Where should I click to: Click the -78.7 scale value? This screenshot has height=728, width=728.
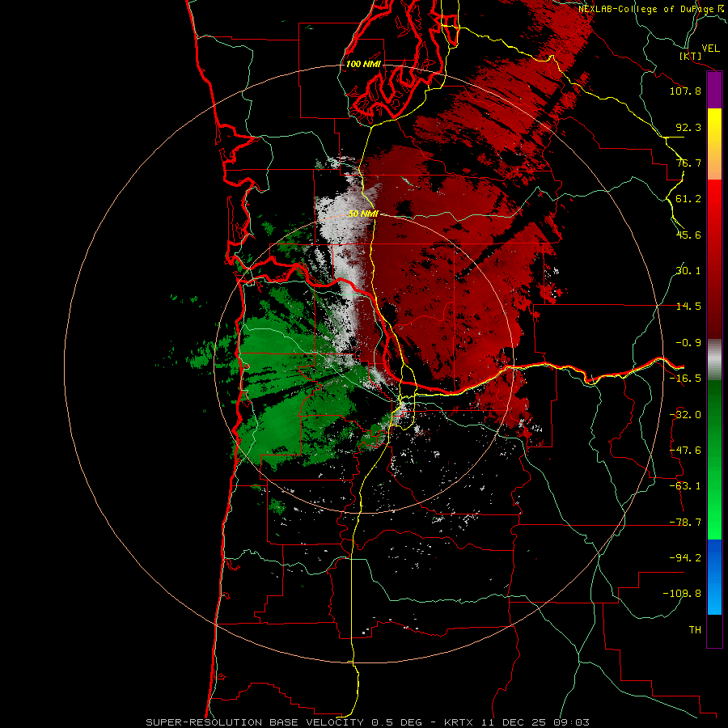tap(685, 523)
